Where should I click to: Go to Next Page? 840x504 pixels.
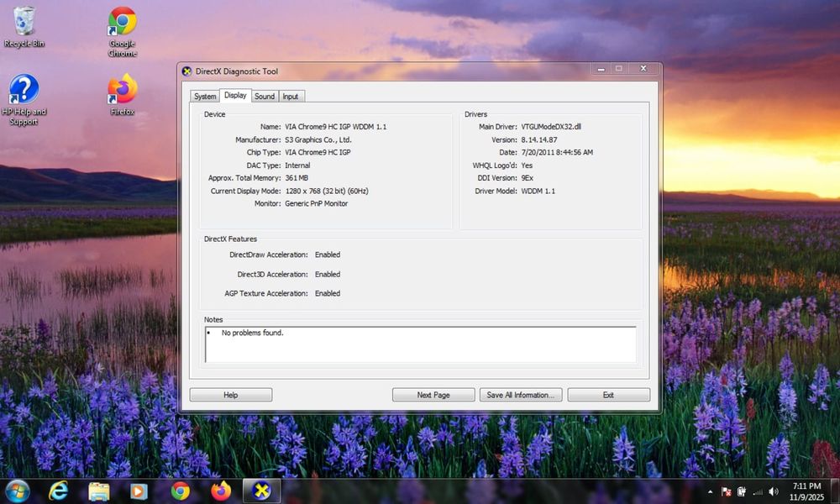[433, 395]
